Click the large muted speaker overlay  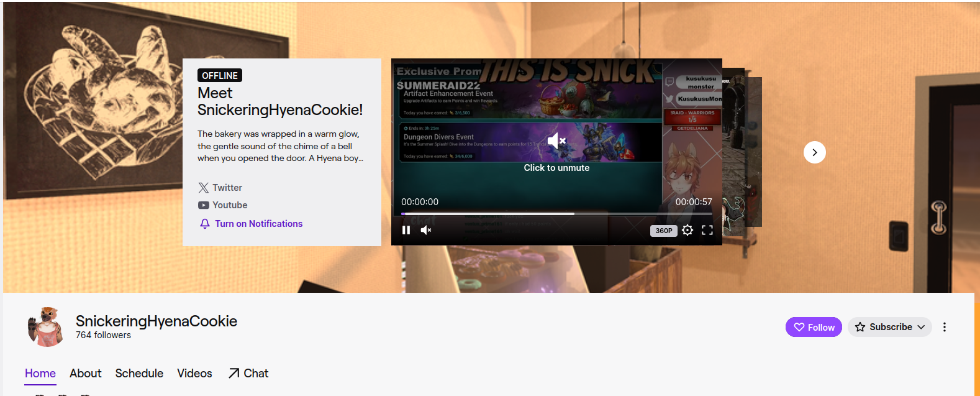click(x=556, y=141)
